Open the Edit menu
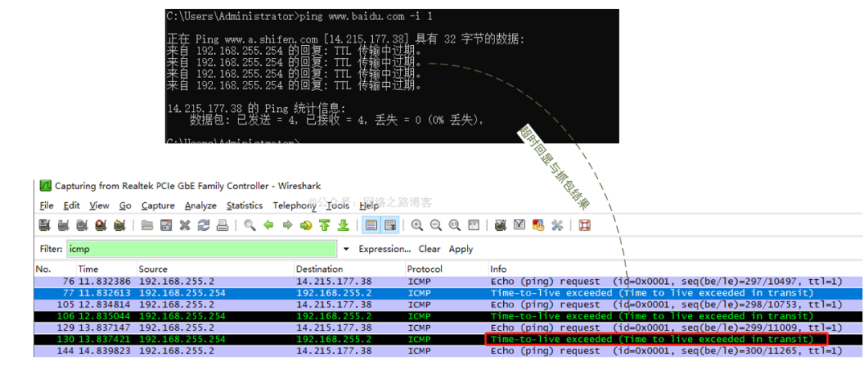Viewport: 868px width, 375px height. tap(72, 205)
